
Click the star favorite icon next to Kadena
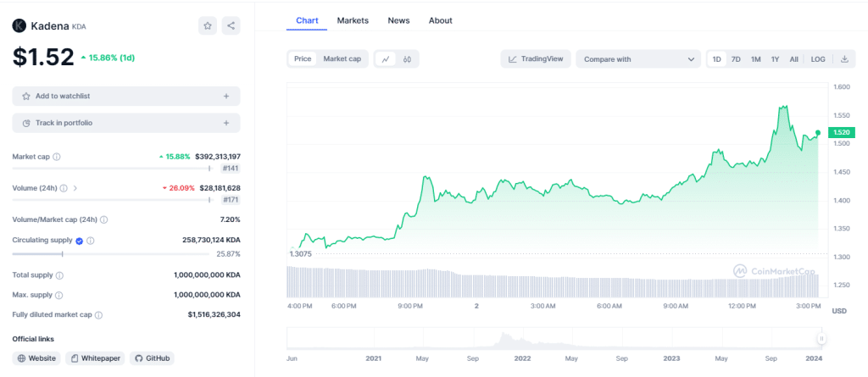208,25
